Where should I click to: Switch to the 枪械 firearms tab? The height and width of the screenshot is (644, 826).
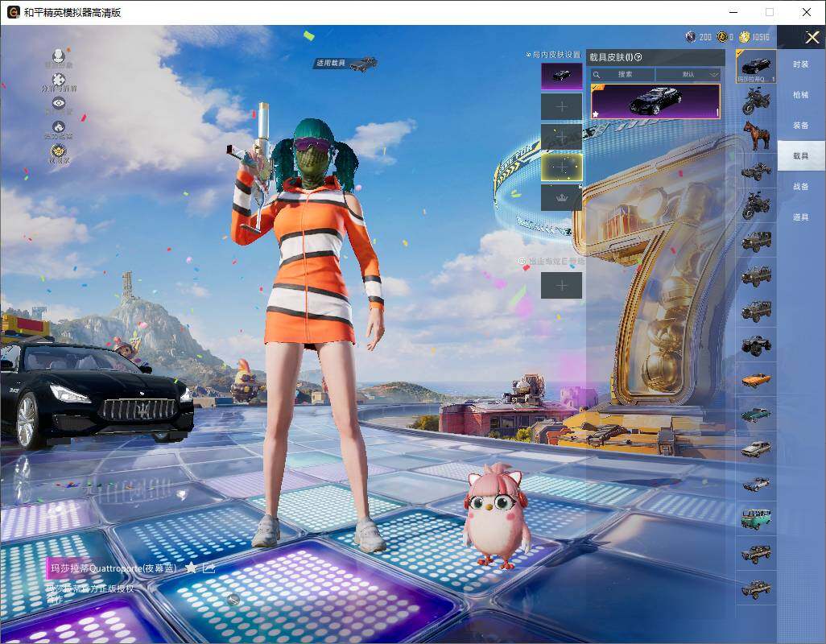pyautogui.click(x=801, y=95)
